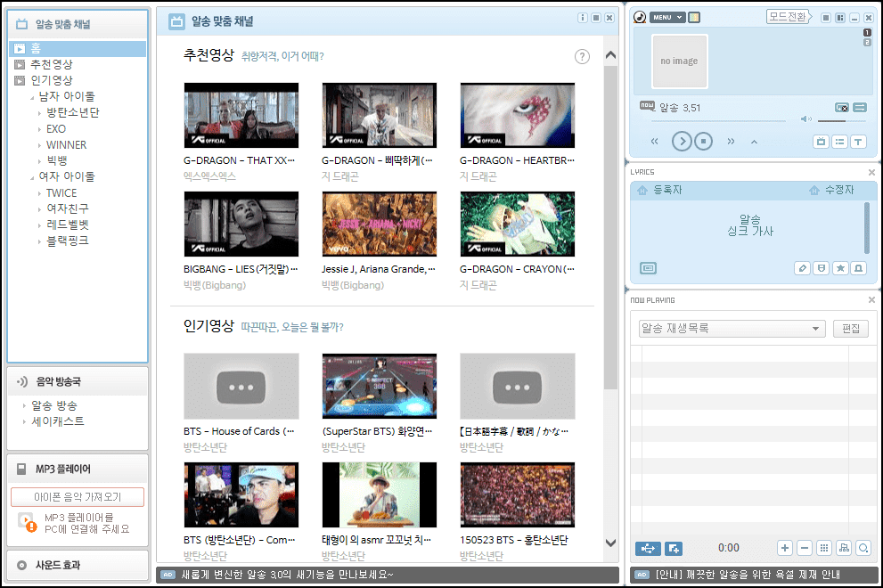Click the video list scroll down arrow
This screenshot has width=883, height=588.
(610, 543)
